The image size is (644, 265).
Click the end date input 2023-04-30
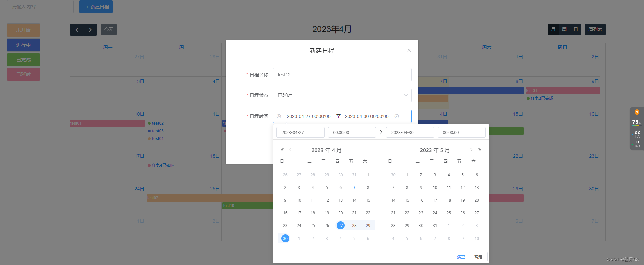pyautogui.click(x=410, y=132)
